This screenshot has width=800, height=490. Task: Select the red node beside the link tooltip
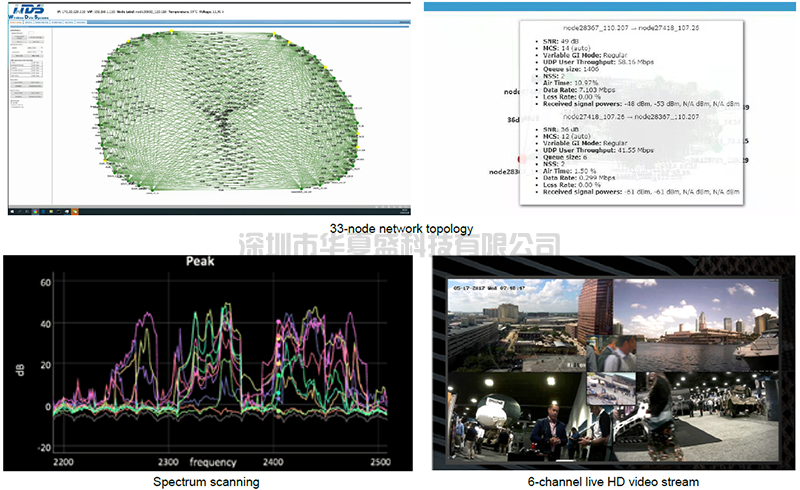pos(521,159)
